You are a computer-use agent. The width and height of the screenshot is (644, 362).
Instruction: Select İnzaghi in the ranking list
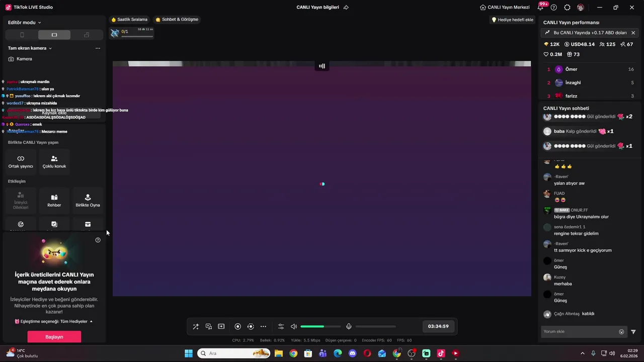pos(590,82)
